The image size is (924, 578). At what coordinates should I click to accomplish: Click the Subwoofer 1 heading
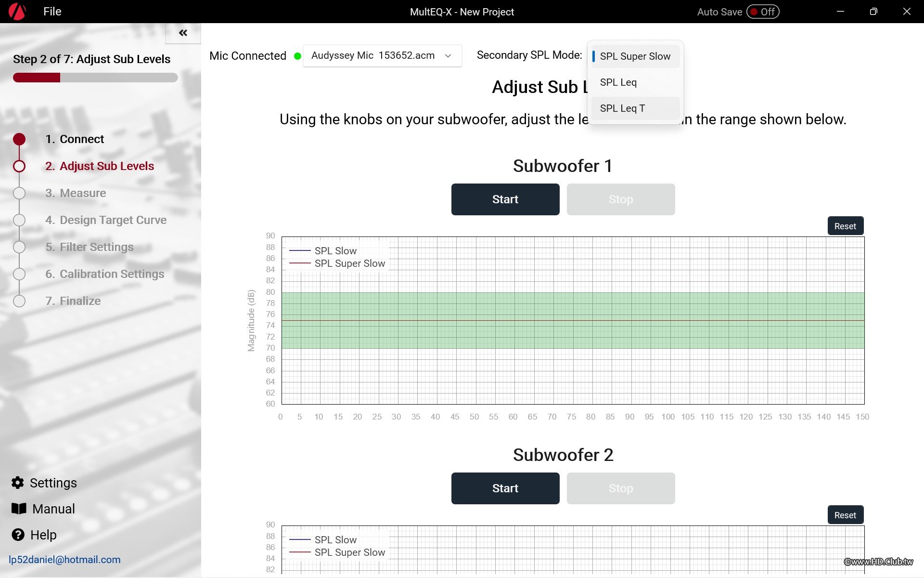tap(563, 166)
